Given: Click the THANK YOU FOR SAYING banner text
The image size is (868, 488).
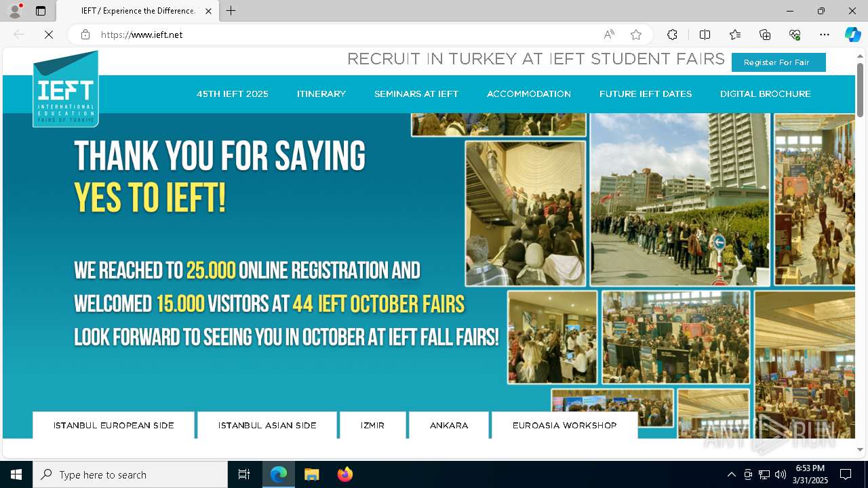Looking at the screenshot, I should coord(220,157).
